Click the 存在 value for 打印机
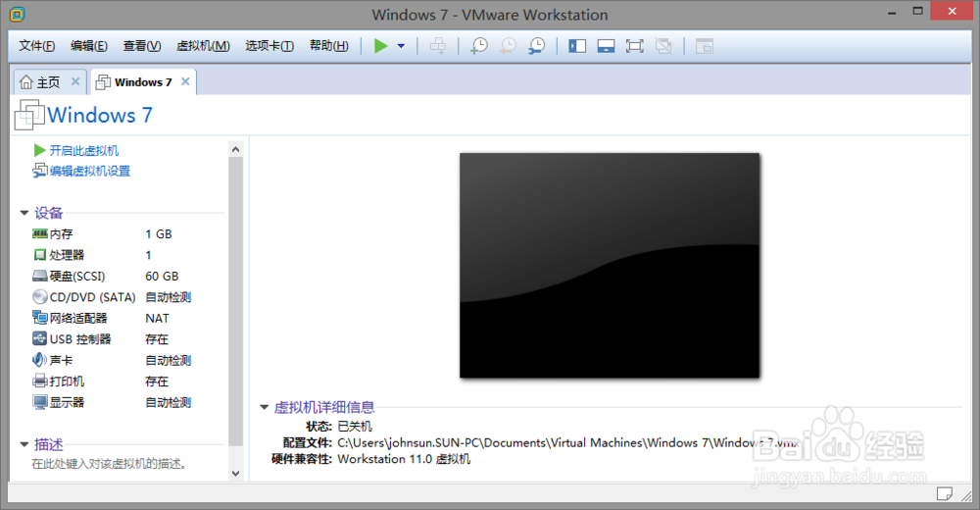The image size is (980, 510). 157,382
